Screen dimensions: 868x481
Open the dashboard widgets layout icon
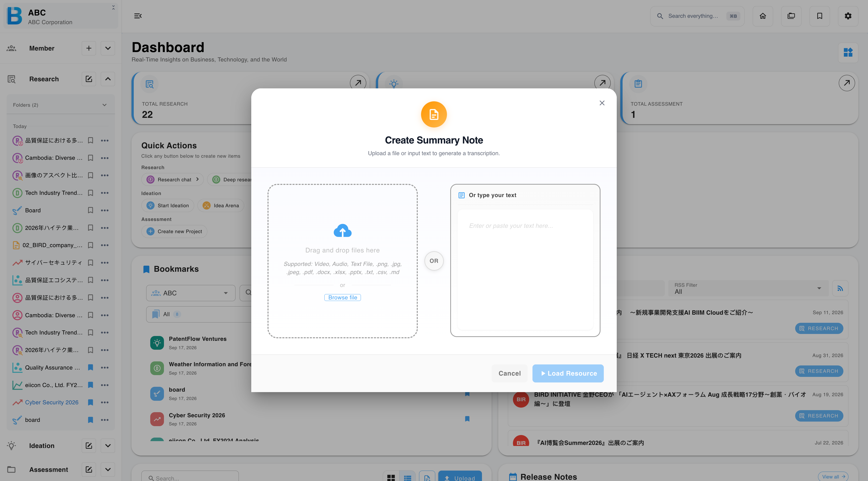(x=848, y=53)
